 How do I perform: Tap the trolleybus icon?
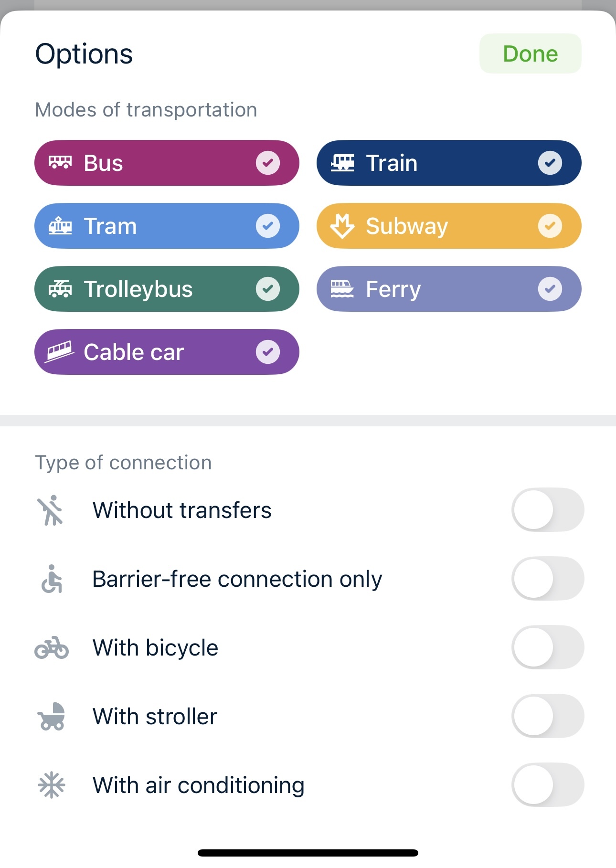60,289
